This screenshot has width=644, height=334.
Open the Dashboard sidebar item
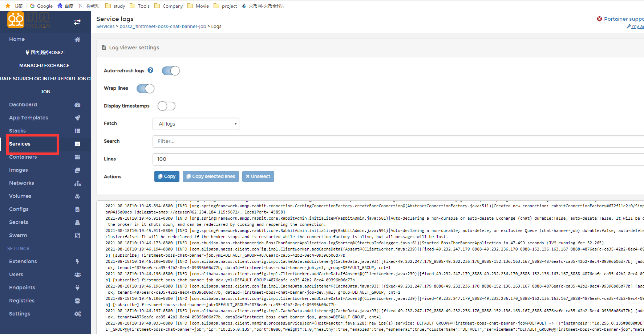tap(23, 105)
